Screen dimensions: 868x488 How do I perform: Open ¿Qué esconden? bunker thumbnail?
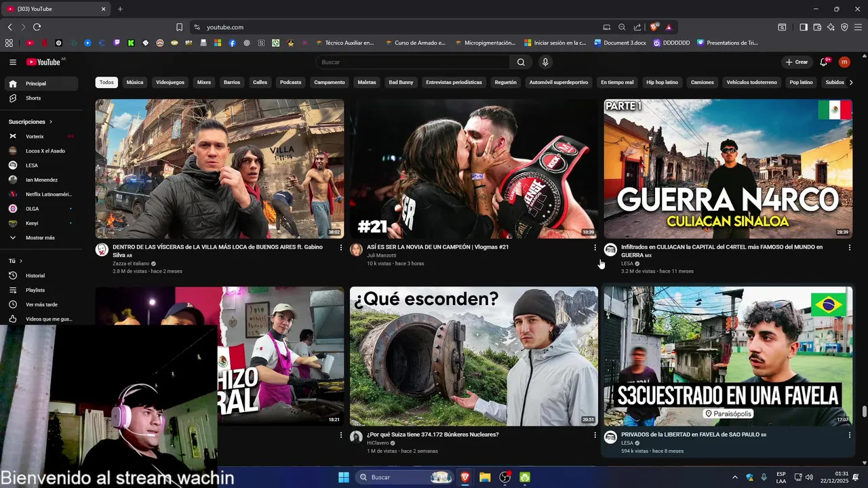(474, 357)
